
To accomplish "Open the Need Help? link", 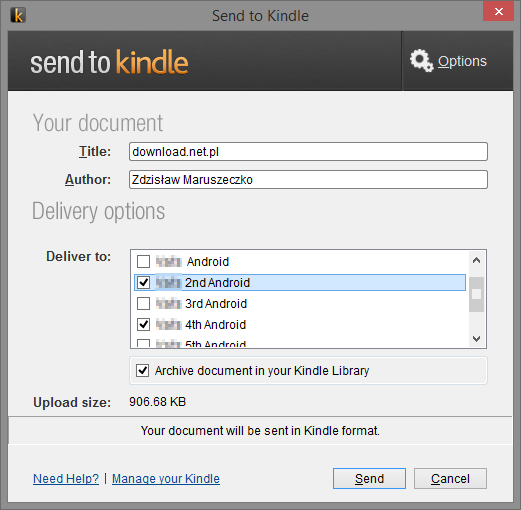I will 66,479.
